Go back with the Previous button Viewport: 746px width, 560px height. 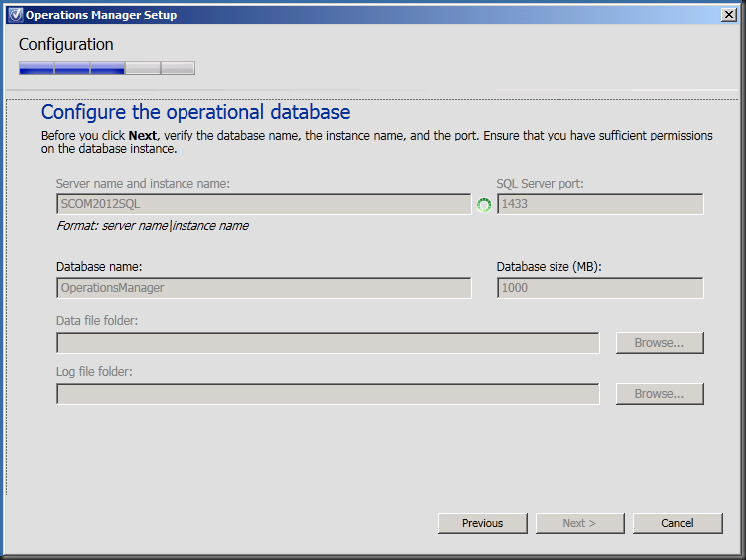tap(482, 523)
